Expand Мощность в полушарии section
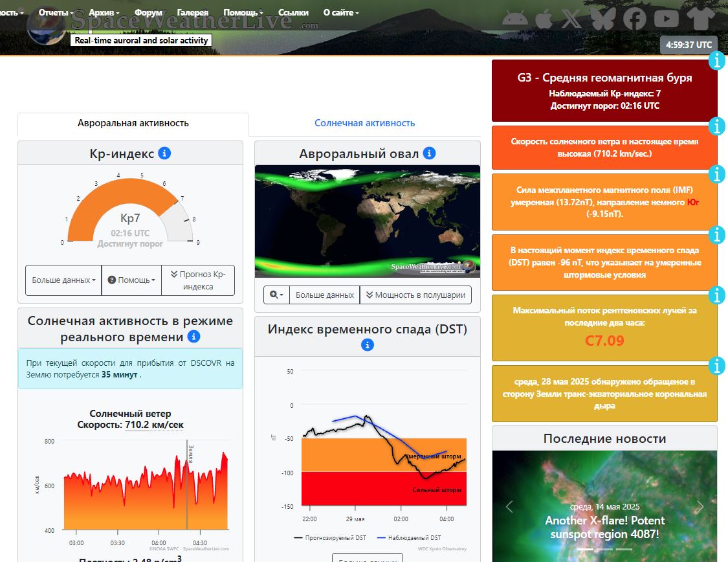The image size is (728, 562). click(x=415, y=295)
